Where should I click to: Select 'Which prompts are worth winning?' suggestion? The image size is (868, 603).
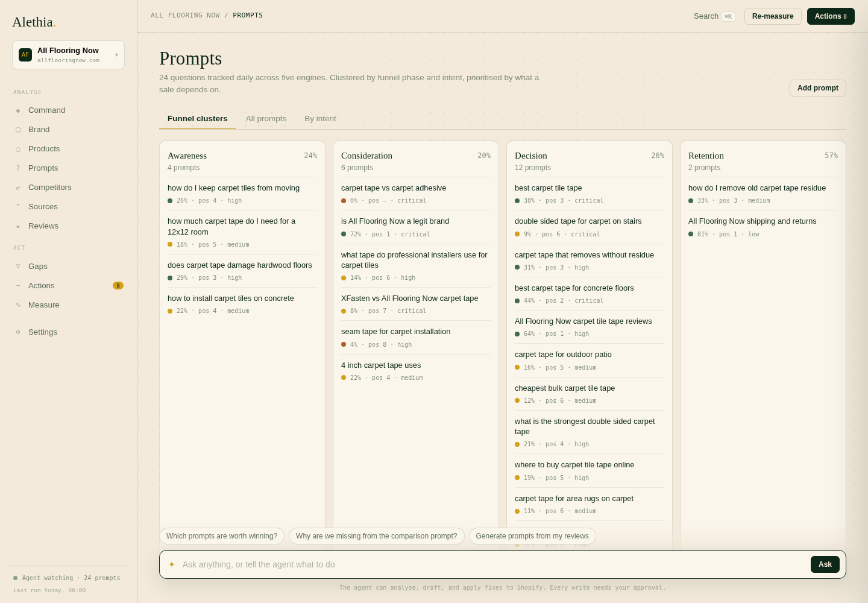[x=222, y=536]
